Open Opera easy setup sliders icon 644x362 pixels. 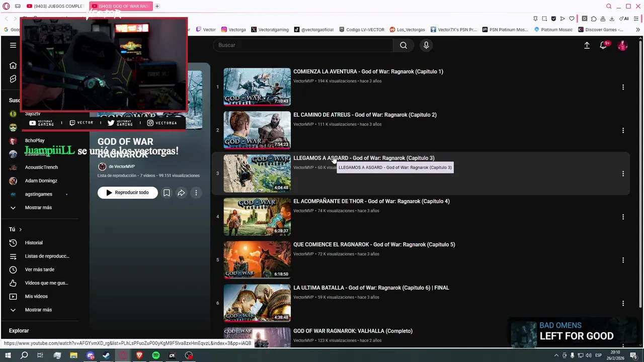[x=636, y=19]
